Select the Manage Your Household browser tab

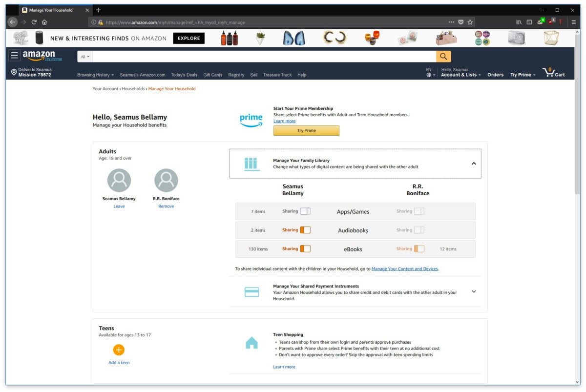pos(55,10)
